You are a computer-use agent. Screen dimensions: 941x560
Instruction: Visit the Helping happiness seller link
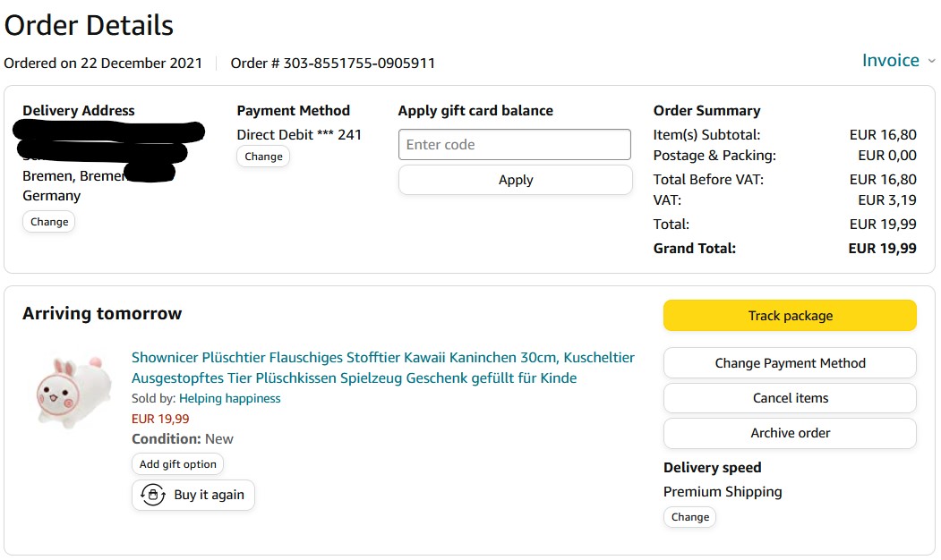[229, 399]
